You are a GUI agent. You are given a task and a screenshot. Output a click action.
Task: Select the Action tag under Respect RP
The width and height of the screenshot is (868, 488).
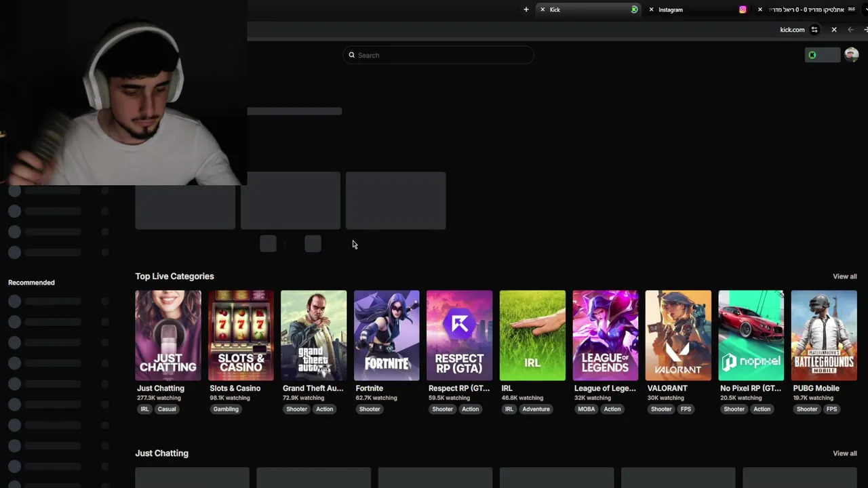(x=471, y=409)
